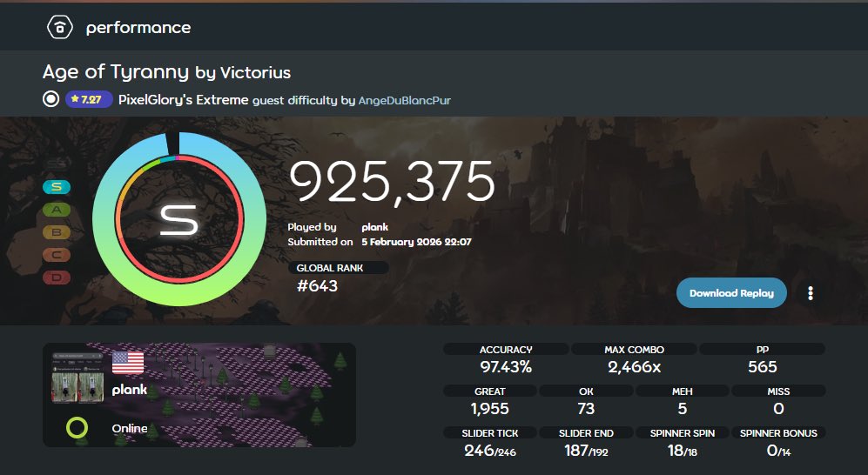Click the OK label
This screenshot has width=868, height=475.
(x=586, y=391)
